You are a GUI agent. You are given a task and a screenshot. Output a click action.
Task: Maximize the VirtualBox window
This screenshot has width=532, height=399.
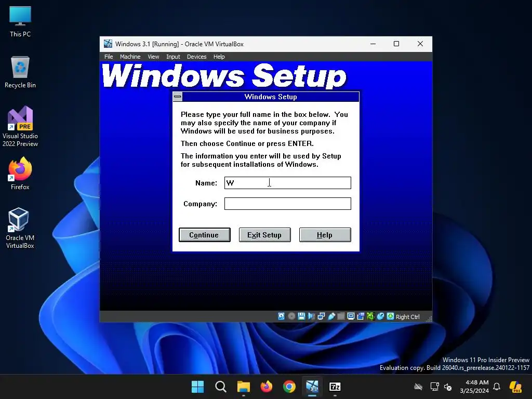[x=396, y=44]
